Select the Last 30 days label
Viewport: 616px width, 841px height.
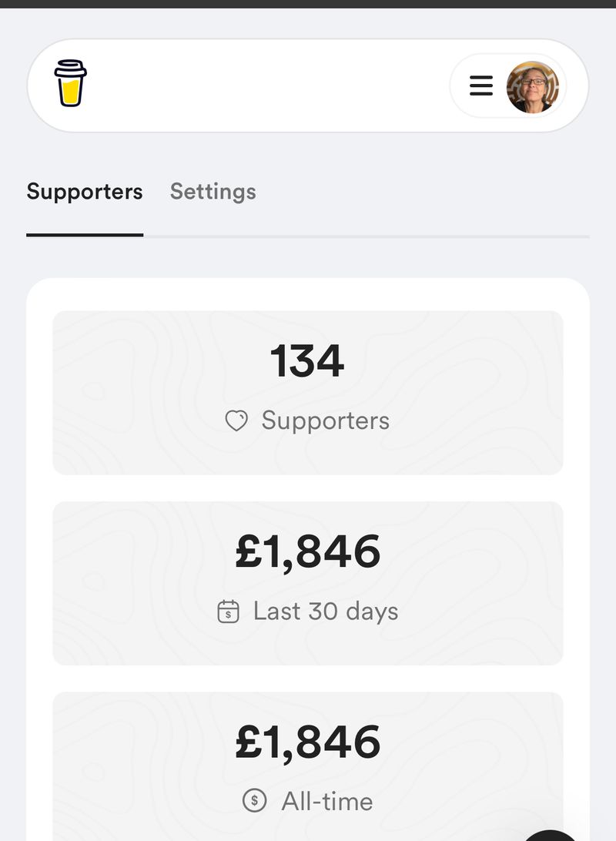[326, 611]
